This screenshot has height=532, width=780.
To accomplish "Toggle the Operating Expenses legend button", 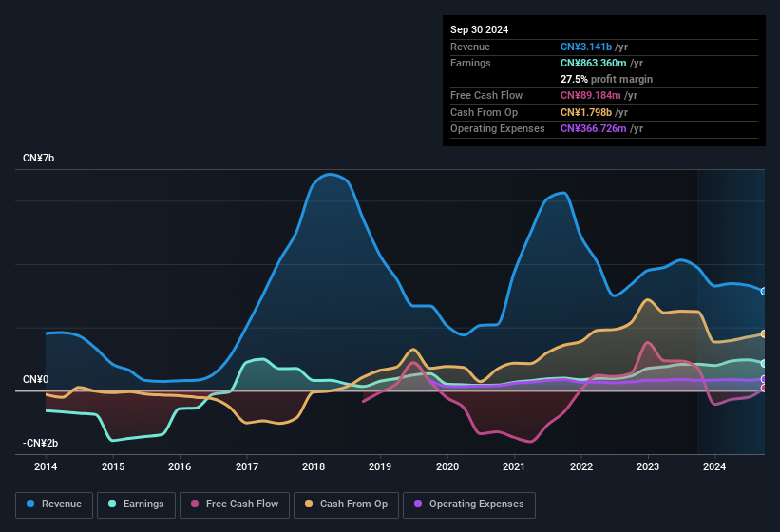I will [468, 503].
